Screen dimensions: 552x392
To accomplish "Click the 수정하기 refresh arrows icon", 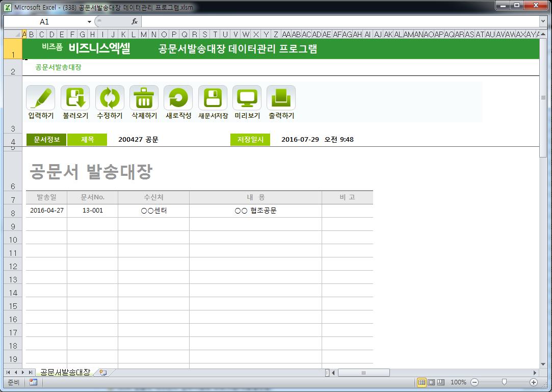I will coord(110,97).
